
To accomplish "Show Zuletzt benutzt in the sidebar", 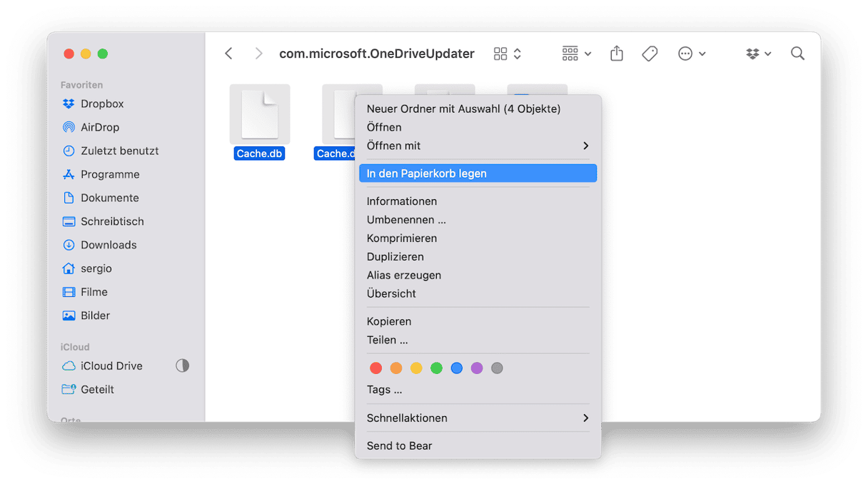I will pos(111,151).
